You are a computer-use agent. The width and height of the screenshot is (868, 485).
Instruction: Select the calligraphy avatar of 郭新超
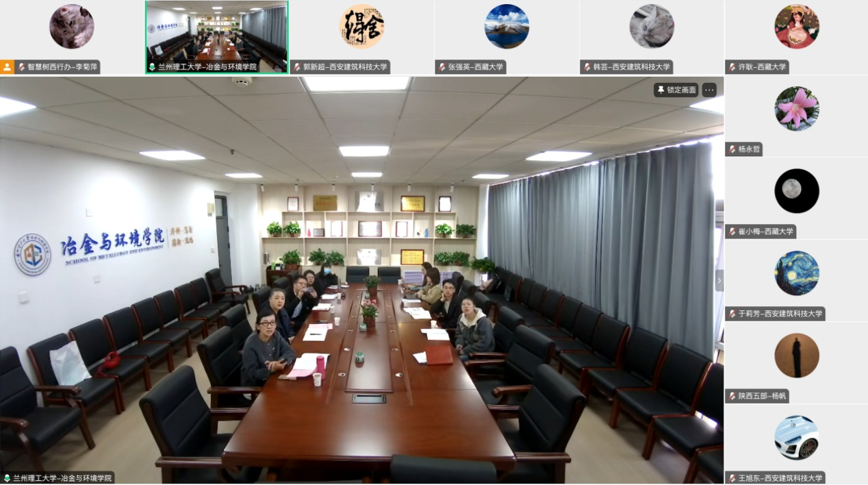[361, 27]
